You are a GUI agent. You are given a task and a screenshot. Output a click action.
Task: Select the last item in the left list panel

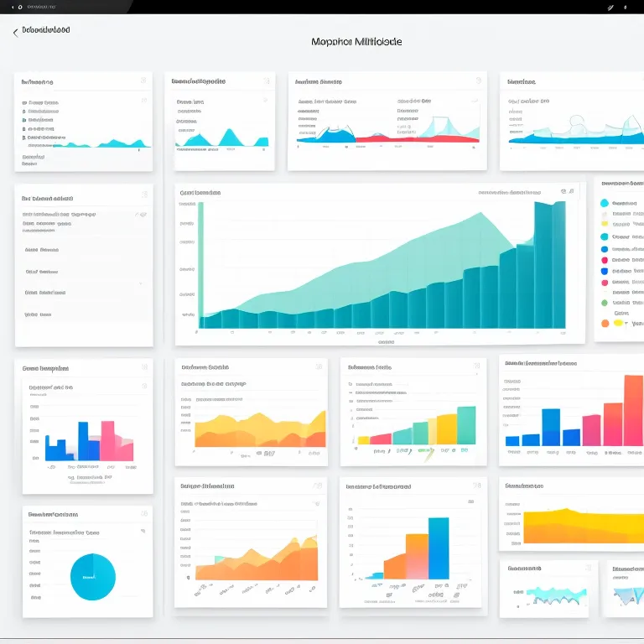point(38,314)
